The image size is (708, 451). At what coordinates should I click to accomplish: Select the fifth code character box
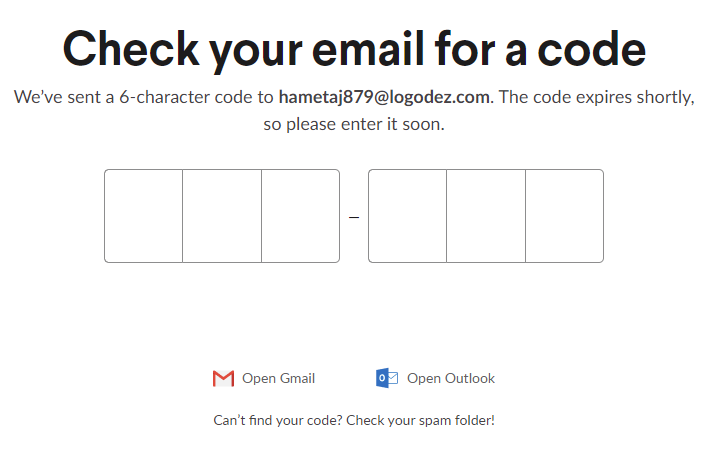pos(486,216)
